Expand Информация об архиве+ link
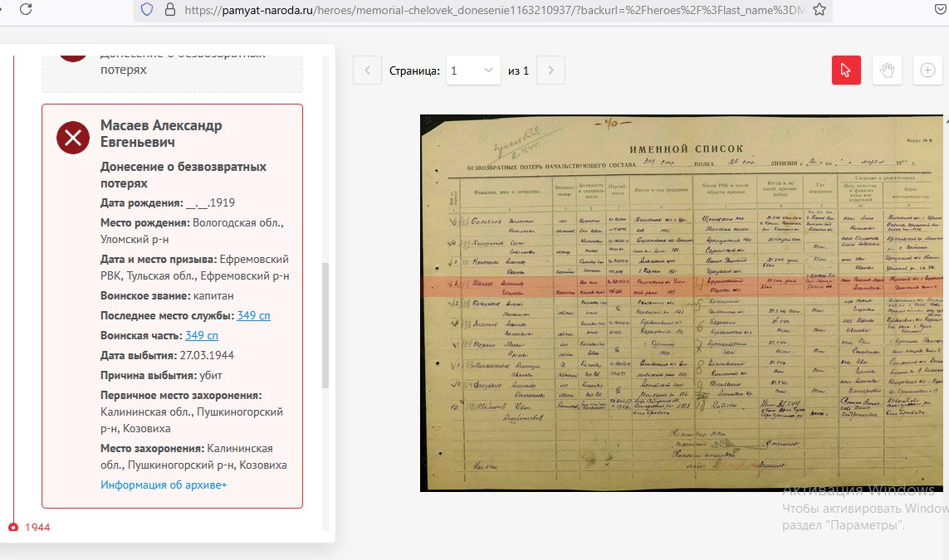Viewport: 949px width, 560px height. [164, 485]
